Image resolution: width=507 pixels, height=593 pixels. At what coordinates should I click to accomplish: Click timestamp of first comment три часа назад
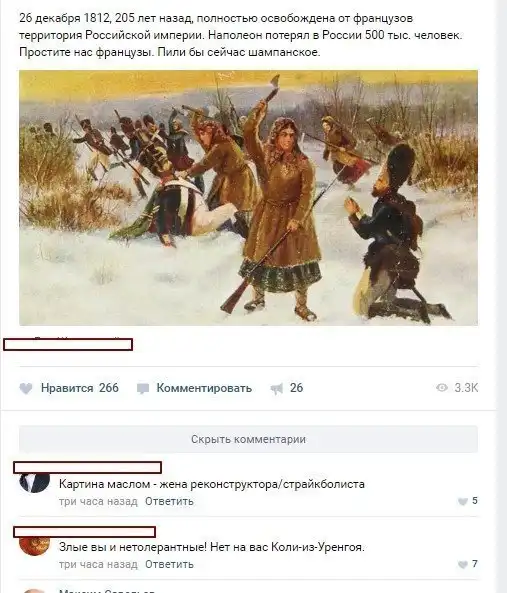tap(98, 501)
